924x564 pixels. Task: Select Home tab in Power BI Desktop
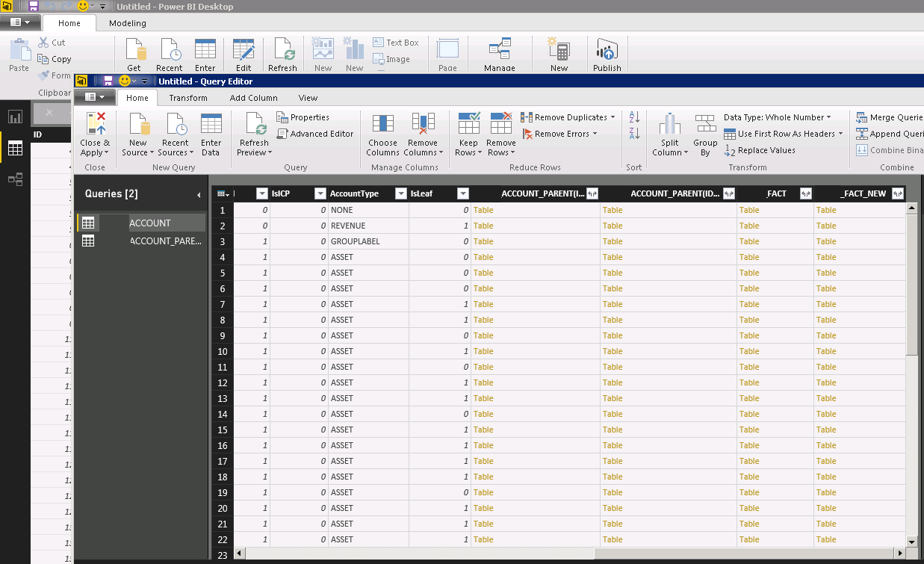click(69, 23)
